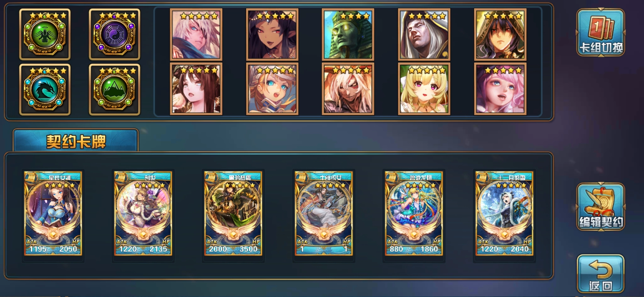Pick the green pharaoh statue portrait

[348, 34]
